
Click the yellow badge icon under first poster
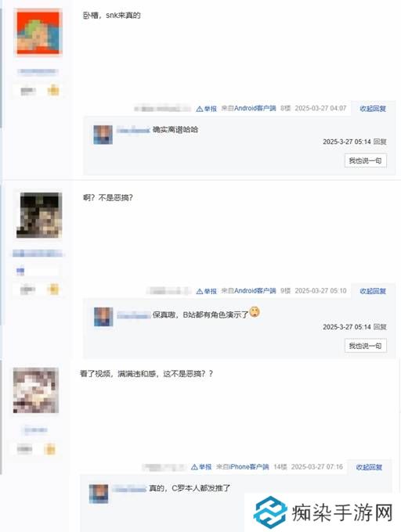[53, 91]
